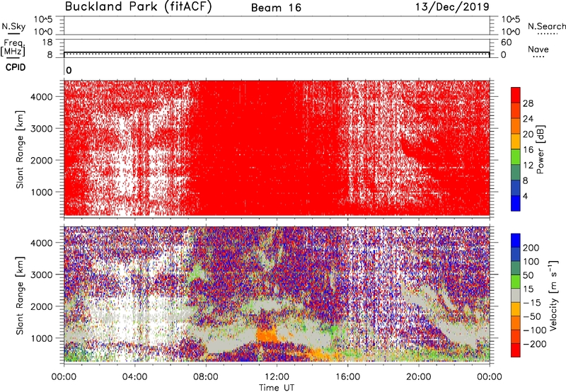Click the 'Velocity [m s-1]' colorbar label

(x=553, y=295)
